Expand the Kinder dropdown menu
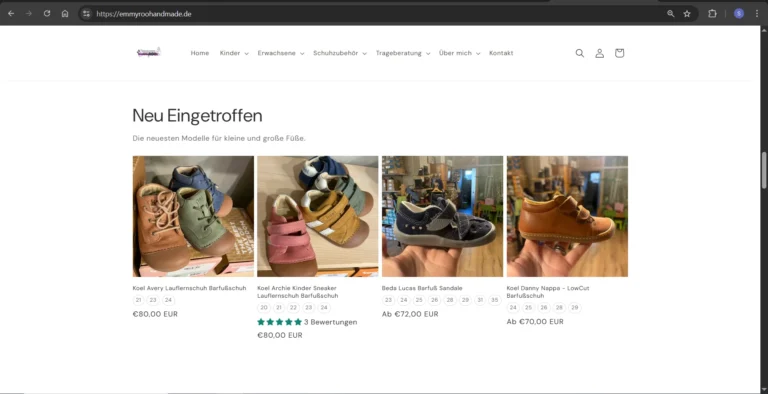 [x=234, y=53]
